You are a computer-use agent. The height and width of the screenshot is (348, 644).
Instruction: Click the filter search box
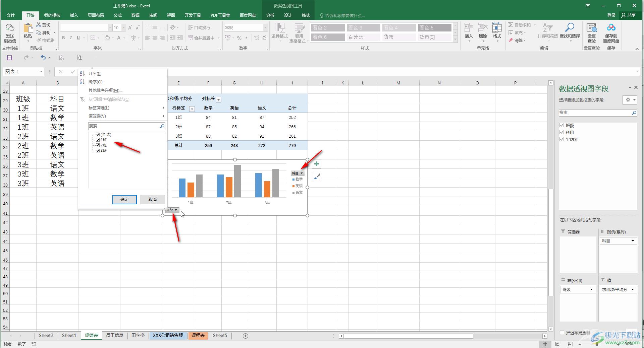tap(126, 126)
